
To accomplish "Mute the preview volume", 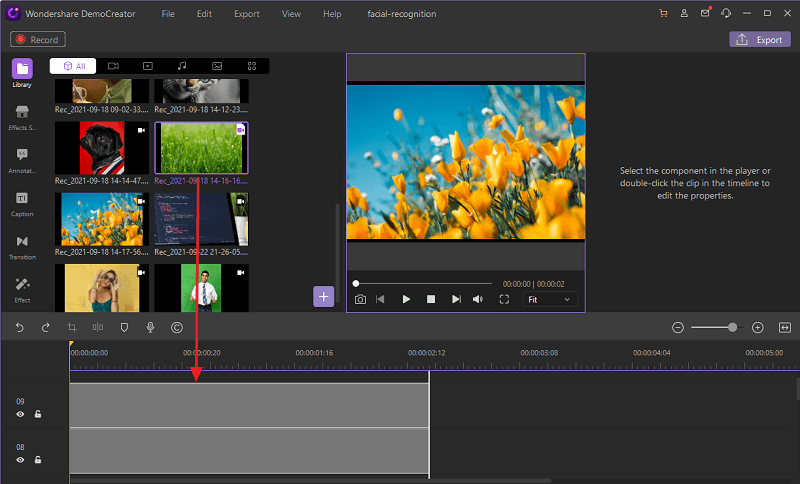I will 478,299.
